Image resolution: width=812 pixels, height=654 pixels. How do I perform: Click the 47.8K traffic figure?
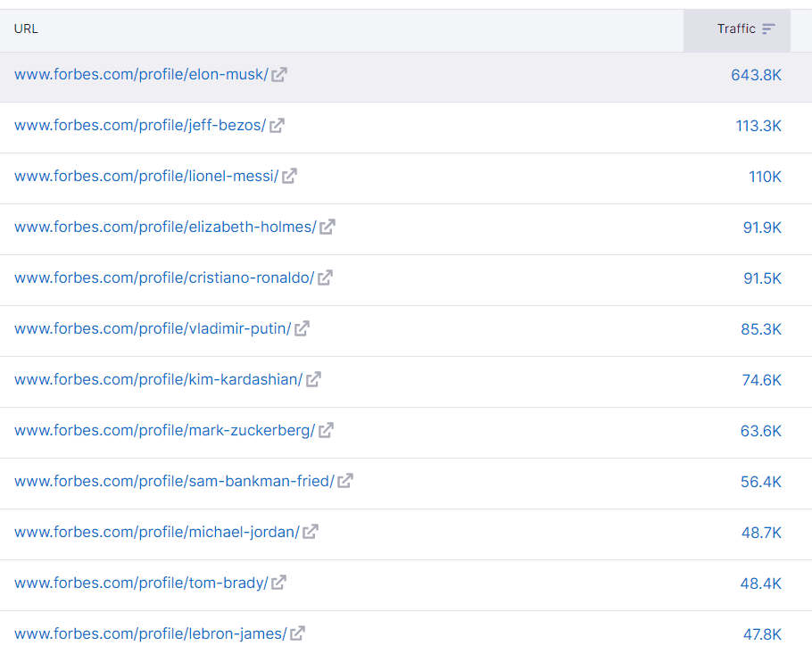(x=762, y=634)
